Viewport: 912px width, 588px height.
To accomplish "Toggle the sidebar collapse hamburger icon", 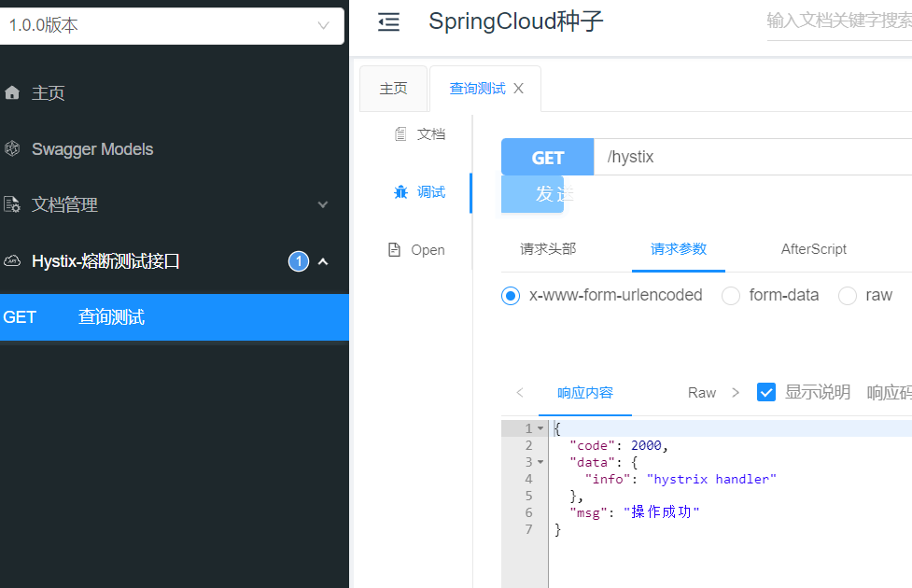I will coord(388,22).
